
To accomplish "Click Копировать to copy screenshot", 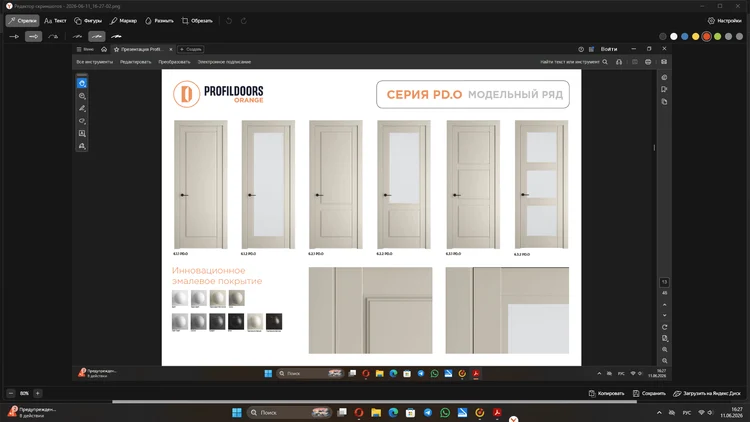I will click(x=606, y=393).
